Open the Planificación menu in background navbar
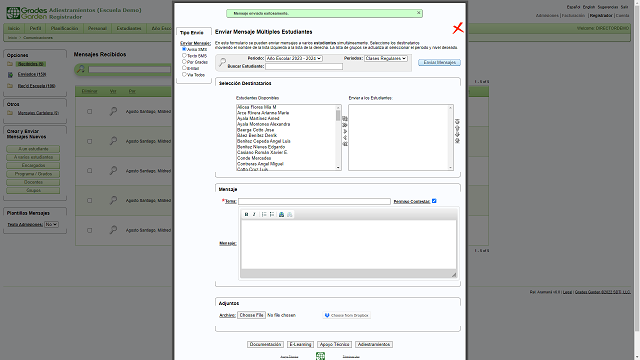The height and width of the screenshot is (360, 640). point(64,28)
